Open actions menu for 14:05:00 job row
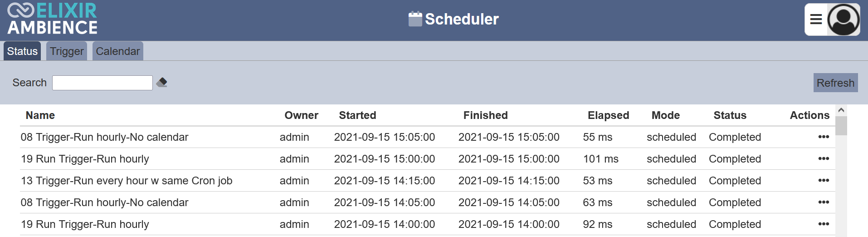 point(824,202)
